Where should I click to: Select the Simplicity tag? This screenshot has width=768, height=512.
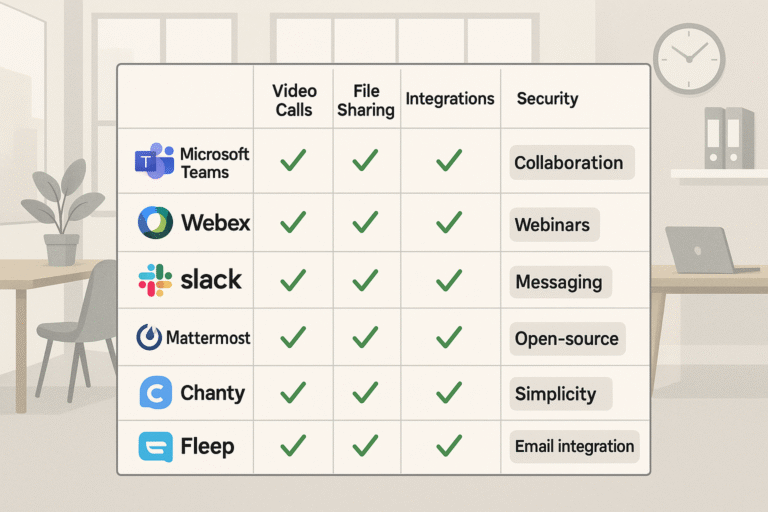[x=561, y=394]
